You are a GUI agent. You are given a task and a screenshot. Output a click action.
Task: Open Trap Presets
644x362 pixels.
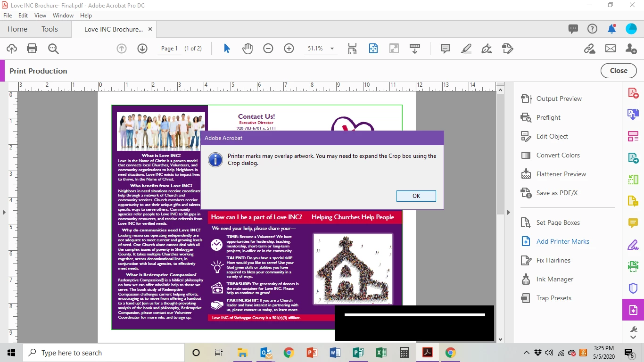point(546,298)
